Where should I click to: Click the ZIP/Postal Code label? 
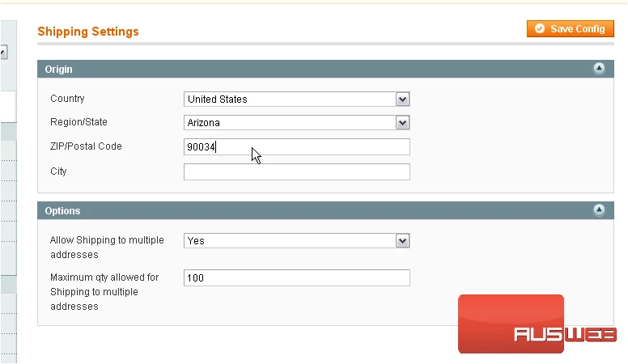click(86, 146)
